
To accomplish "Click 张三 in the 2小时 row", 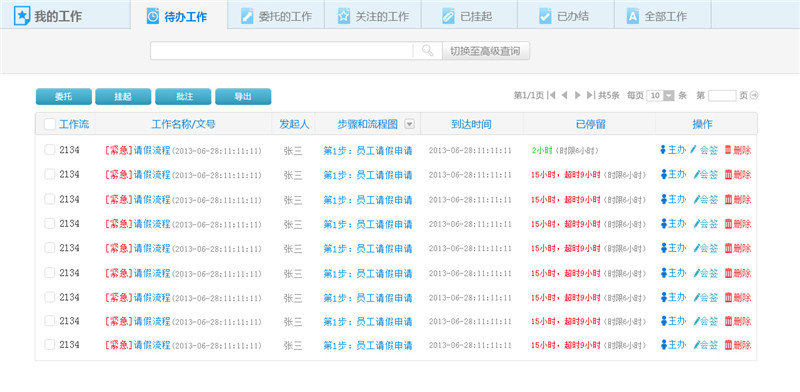I will [293, 151].
